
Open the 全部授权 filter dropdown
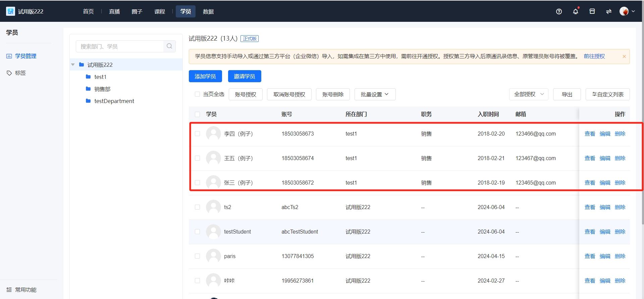click(529, 94)
